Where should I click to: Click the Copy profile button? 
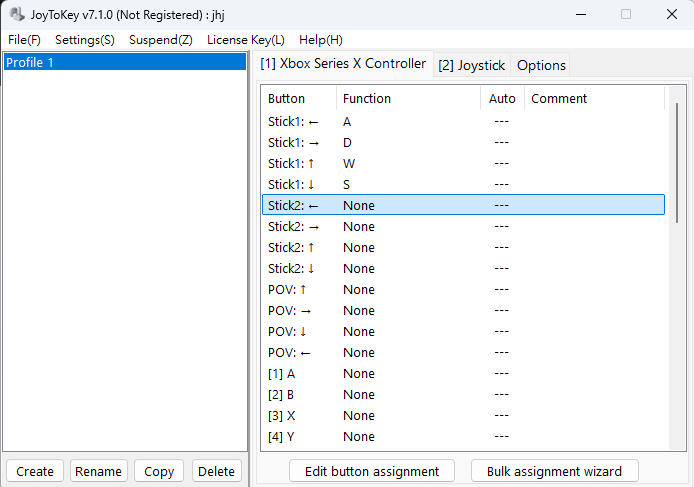(x=159, y=471)
